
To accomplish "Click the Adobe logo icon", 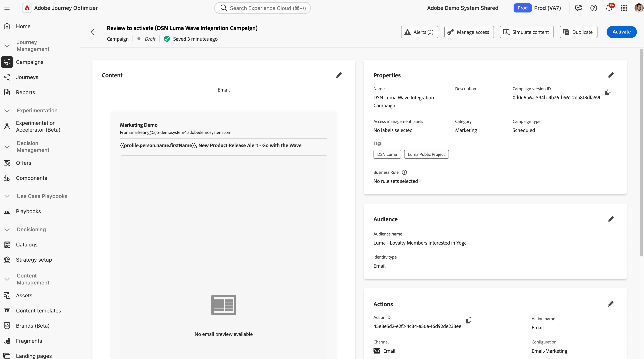I will pyautogui.click(x=27, y=8).
